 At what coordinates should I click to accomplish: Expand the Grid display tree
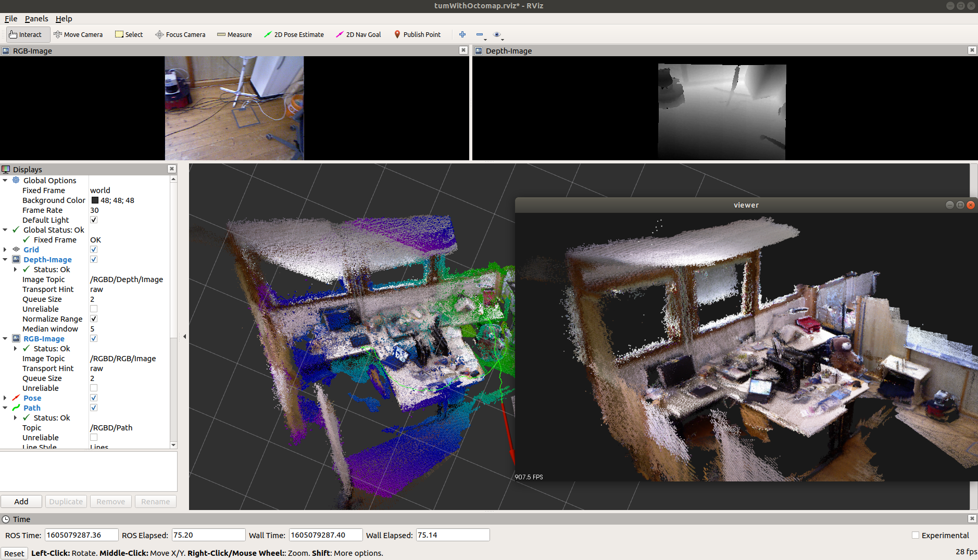click(5, 249)
